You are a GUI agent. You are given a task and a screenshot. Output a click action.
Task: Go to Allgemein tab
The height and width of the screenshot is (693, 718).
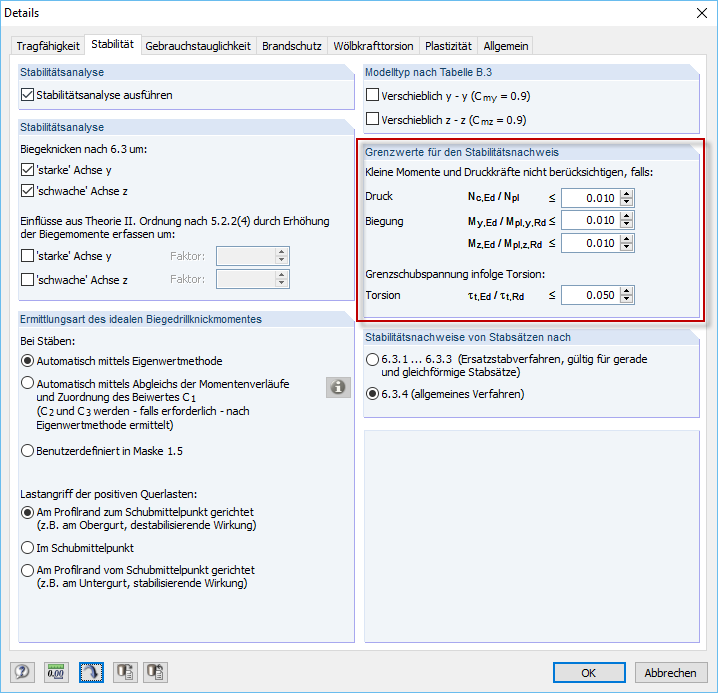pyautogui.click(x=506, y=46)
